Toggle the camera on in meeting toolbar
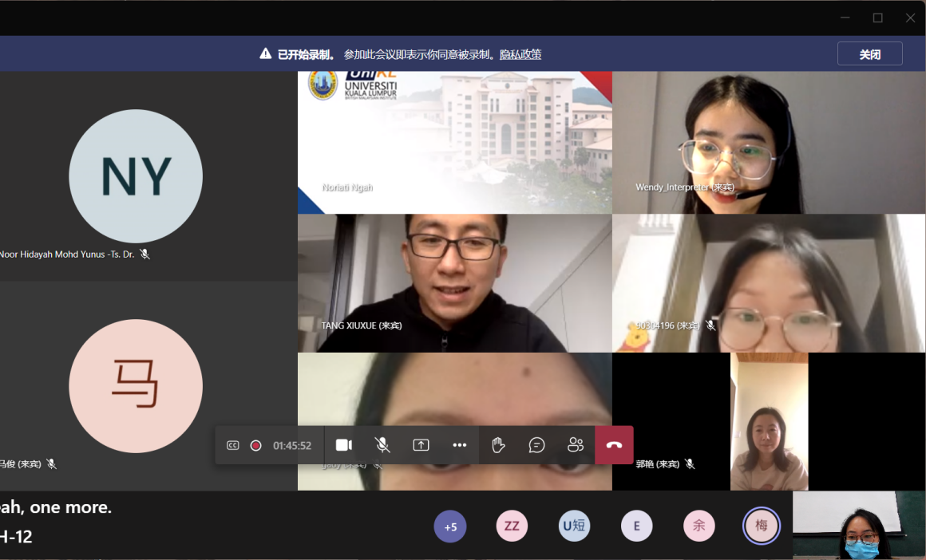The image size is (926, 560). coord(344,445)
